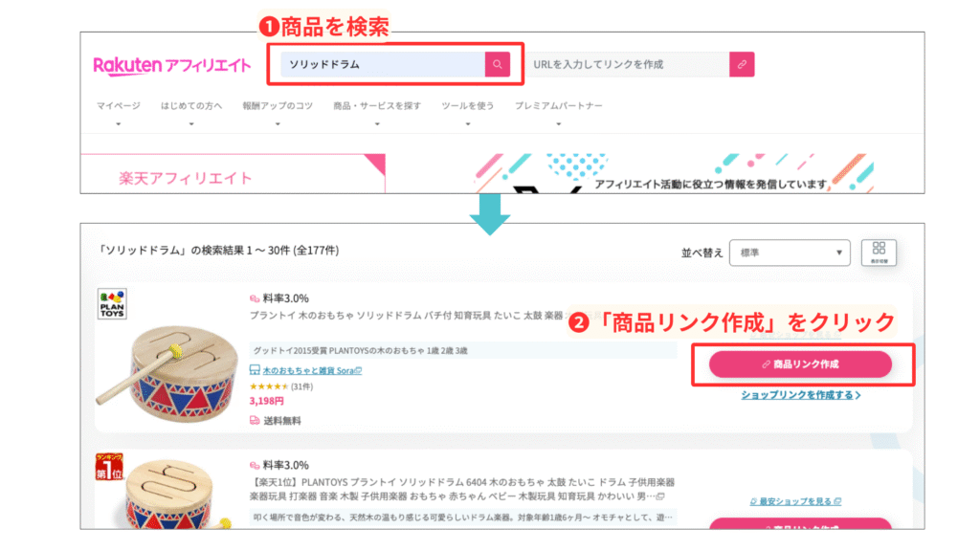Click the 商品リンク作成 button
This screenshot has width=980, height=551.
click(800, 364)
